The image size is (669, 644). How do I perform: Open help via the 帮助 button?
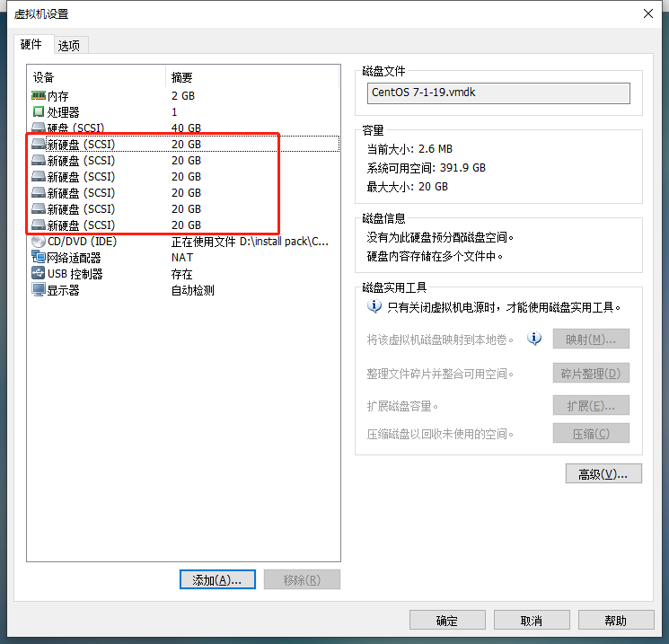pos(616,620)
